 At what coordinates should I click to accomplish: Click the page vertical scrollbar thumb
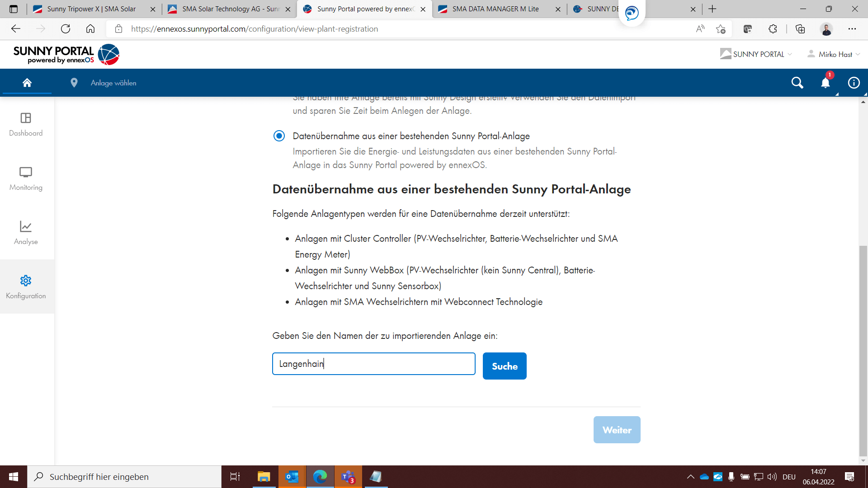(x=863, y=351)
